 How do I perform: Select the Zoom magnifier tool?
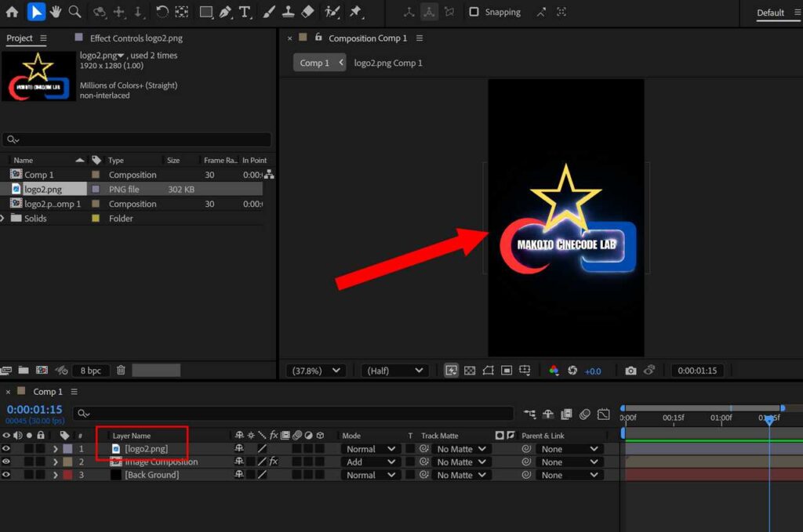pos(74,12)
